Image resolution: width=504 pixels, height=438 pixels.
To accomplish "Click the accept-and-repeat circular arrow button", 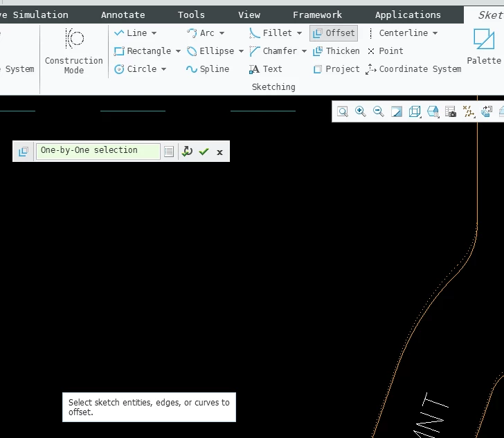I will pos(187,152).
